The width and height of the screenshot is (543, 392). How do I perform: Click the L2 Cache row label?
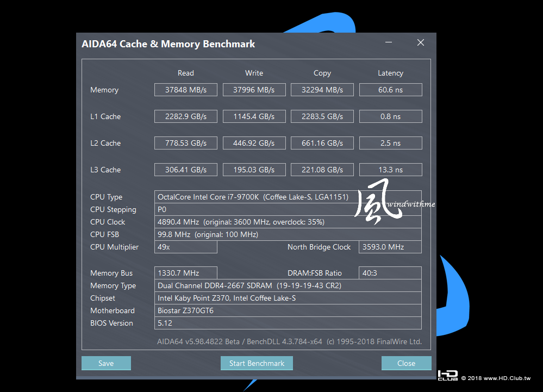105,143
